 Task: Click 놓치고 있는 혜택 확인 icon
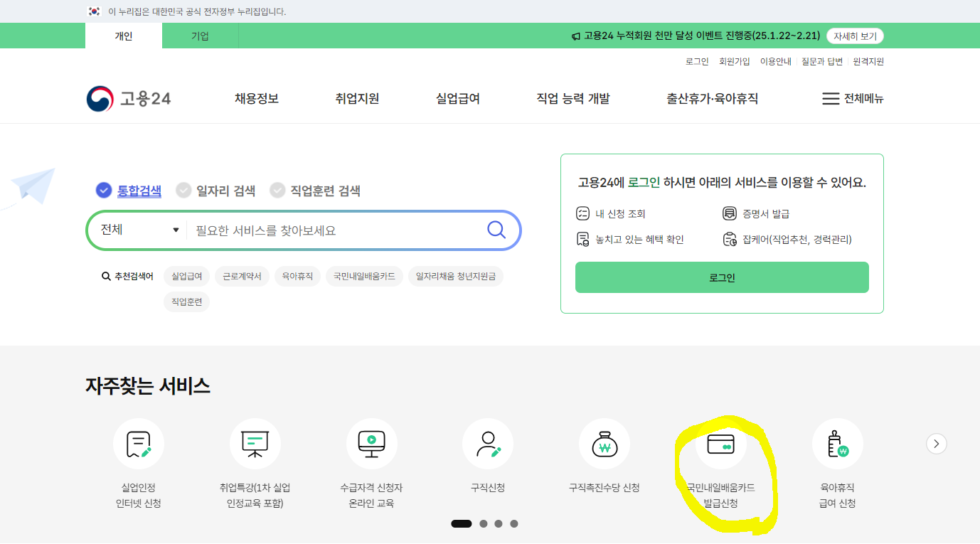pos(582,240)
